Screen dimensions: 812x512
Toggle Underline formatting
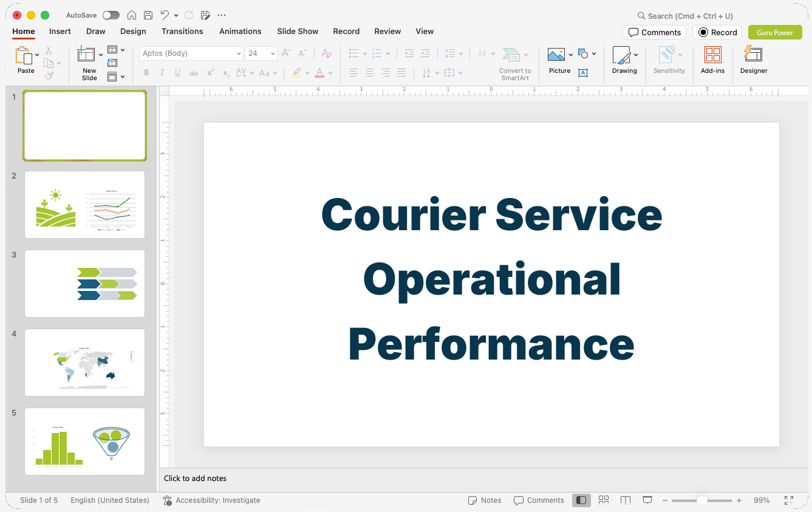coord(177,73)
